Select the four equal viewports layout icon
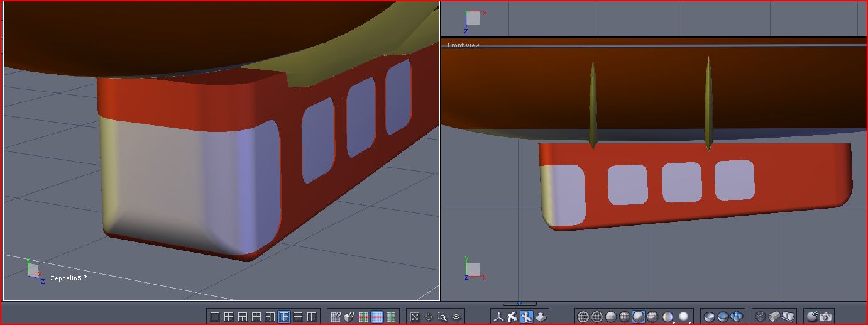868x325 pixels. pos(229,317)
